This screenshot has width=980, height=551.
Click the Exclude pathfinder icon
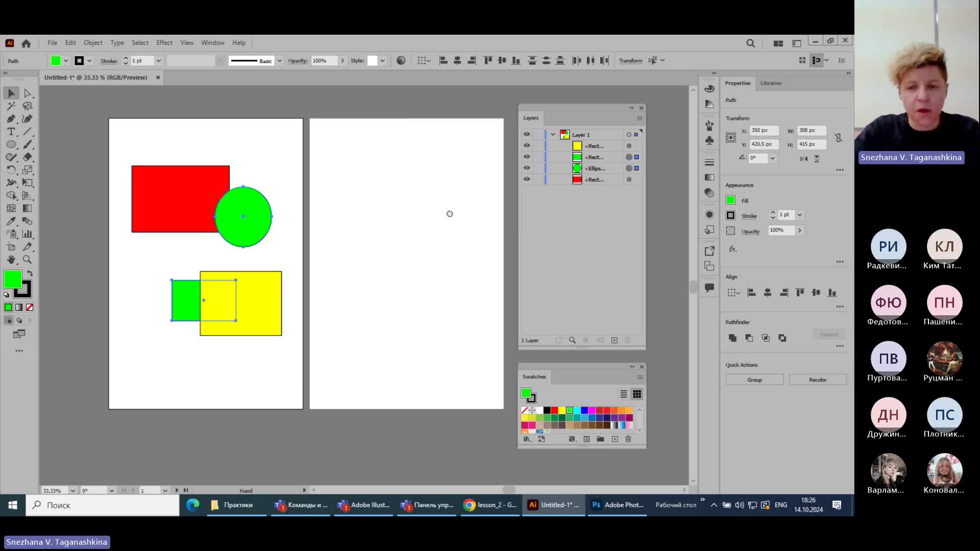click(x=782, y=338)
